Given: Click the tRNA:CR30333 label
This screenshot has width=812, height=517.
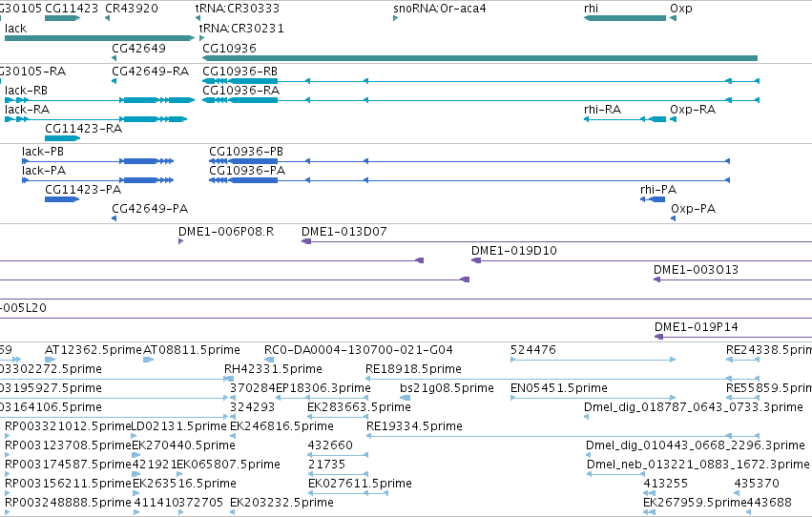Looking at the screenshot, I should pyautogui.click(x=238, y=9).
